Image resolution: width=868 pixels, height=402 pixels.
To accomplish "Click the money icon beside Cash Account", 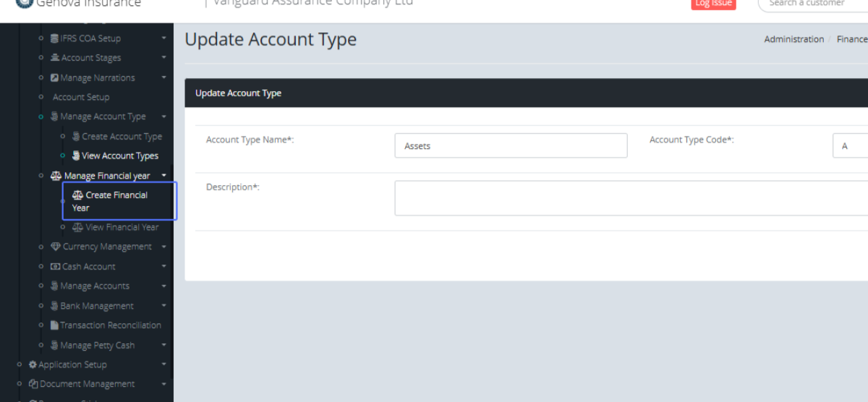I will point(55,267).
